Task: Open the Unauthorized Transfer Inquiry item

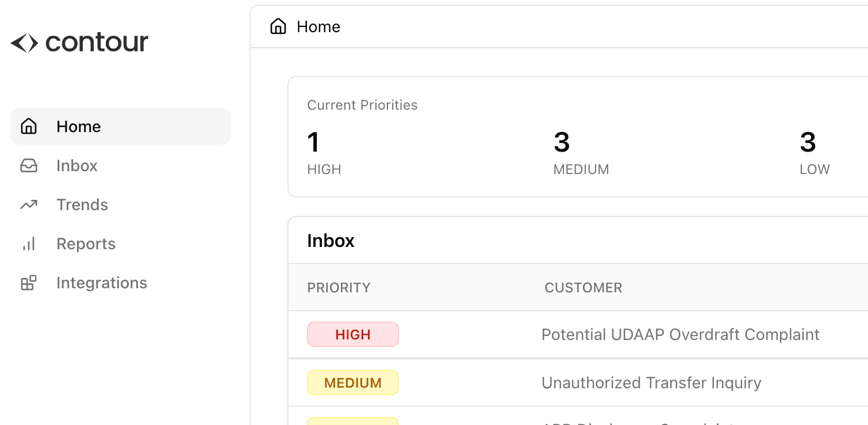Action: click(651, 382)
